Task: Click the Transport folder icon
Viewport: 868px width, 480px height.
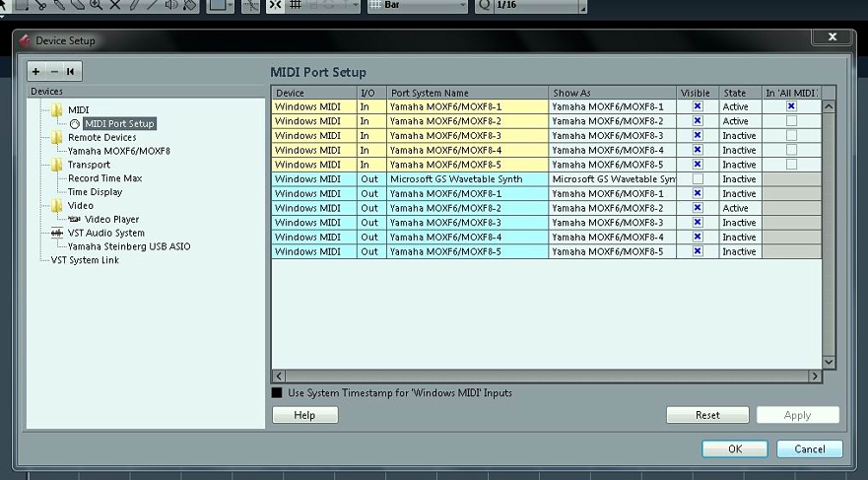Action: pos(56,165)
